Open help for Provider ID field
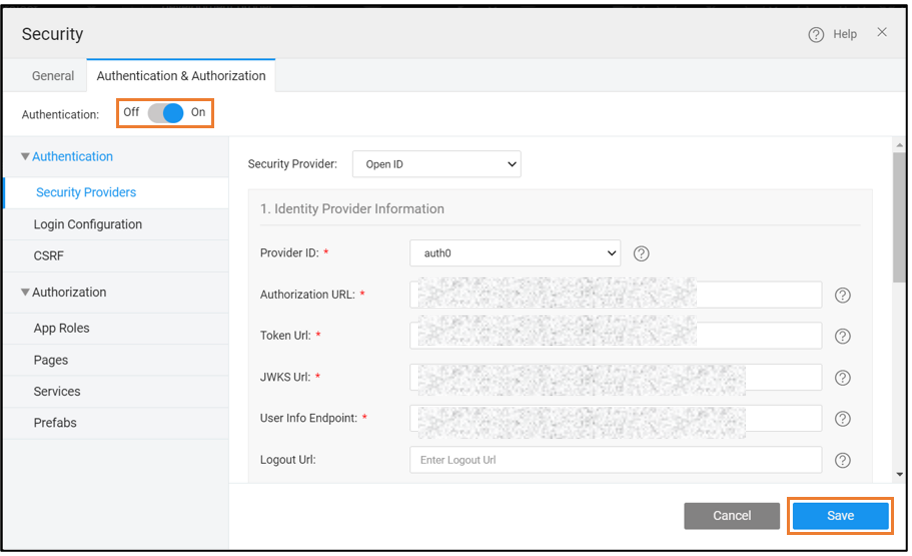The image size is (912, 556). pyautogui.click(x=642, y=254)
